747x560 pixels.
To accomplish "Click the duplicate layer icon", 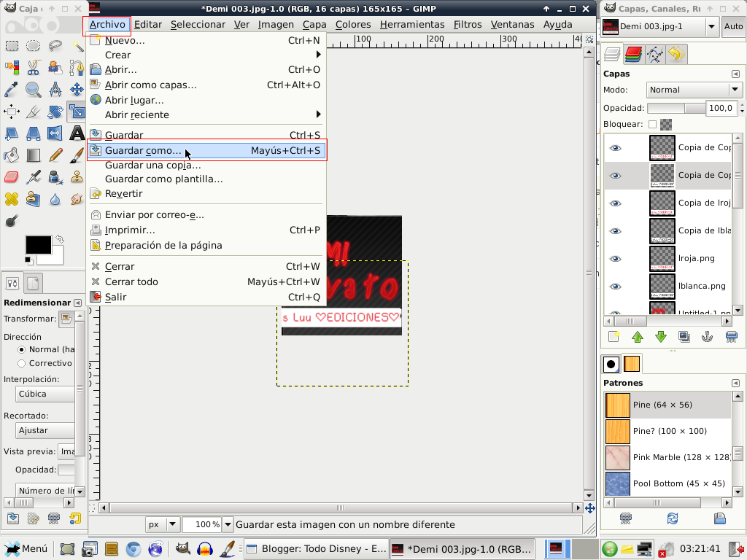I will click(684, 337).
